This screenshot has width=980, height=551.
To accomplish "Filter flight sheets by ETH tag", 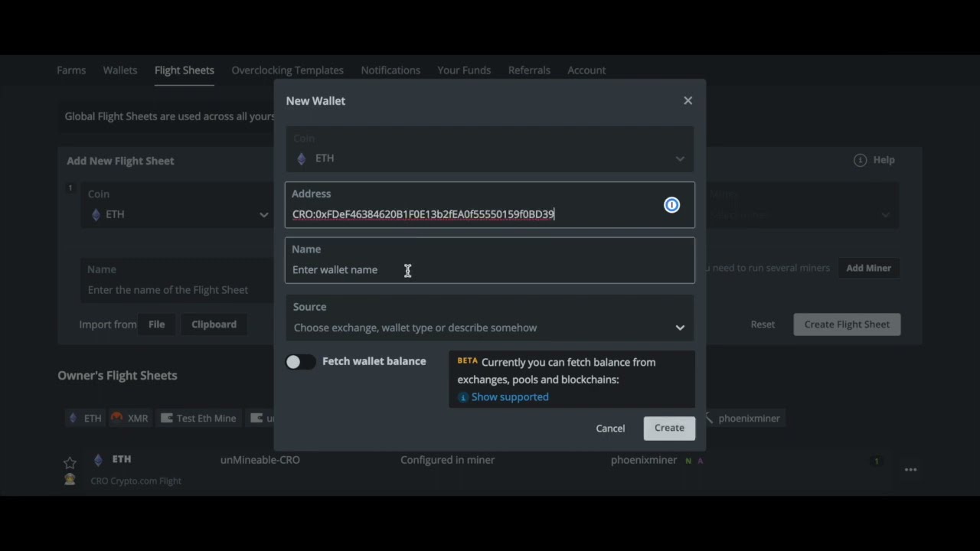I will click(85, 418).
